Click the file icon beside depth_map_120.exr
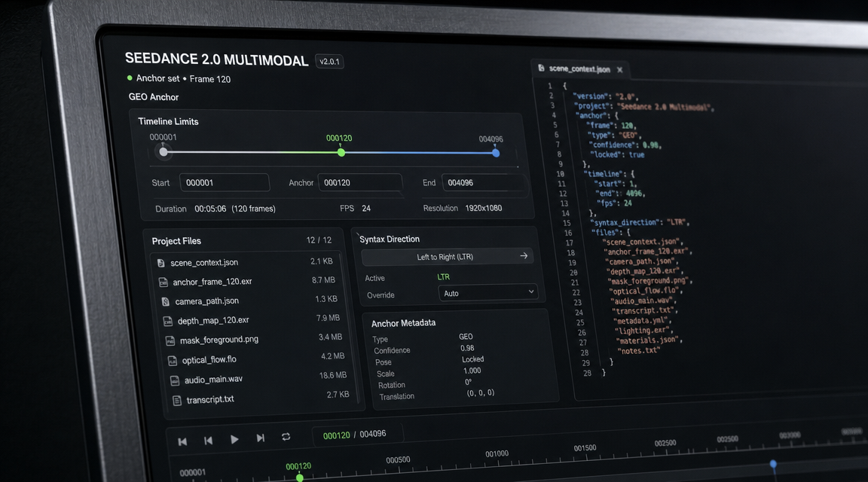 pyautogui.click(x=168, y=321)
